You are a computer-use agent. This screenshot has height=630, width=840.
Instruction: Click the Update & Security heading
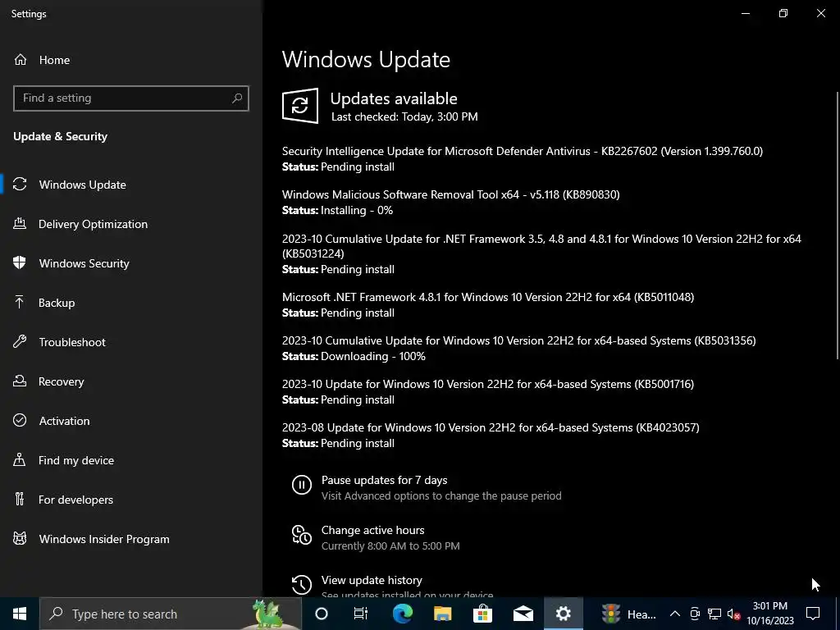61,136
